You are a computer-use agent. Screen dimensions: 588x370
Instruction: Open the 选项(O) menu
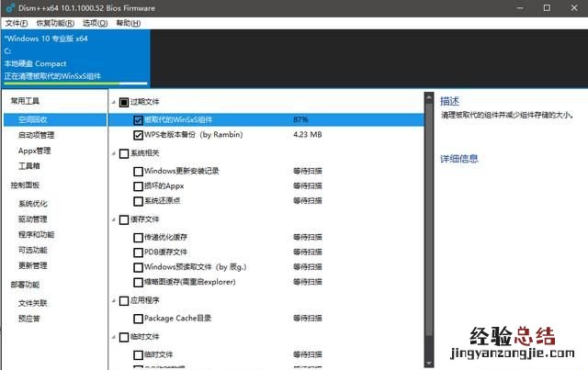click(x=95, y=23)
